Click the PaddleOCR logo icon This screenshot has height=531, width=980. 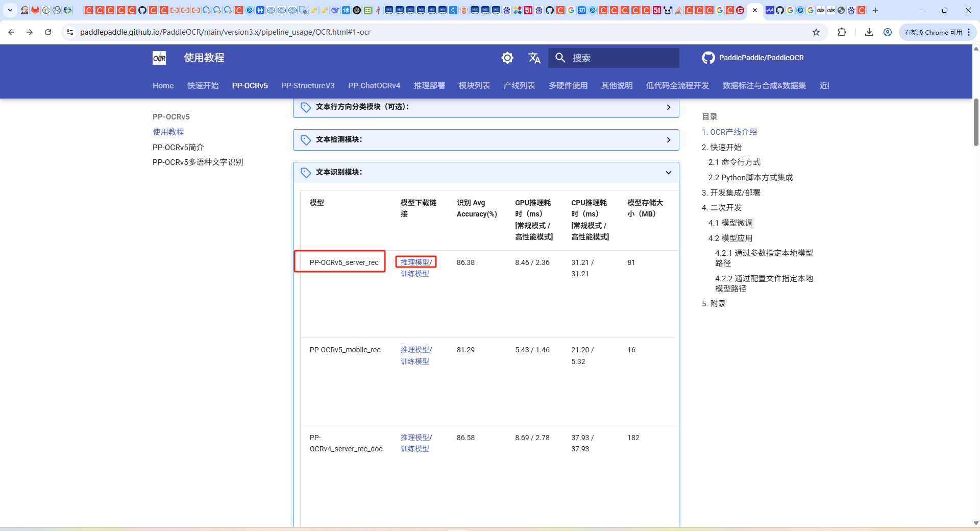159,58
